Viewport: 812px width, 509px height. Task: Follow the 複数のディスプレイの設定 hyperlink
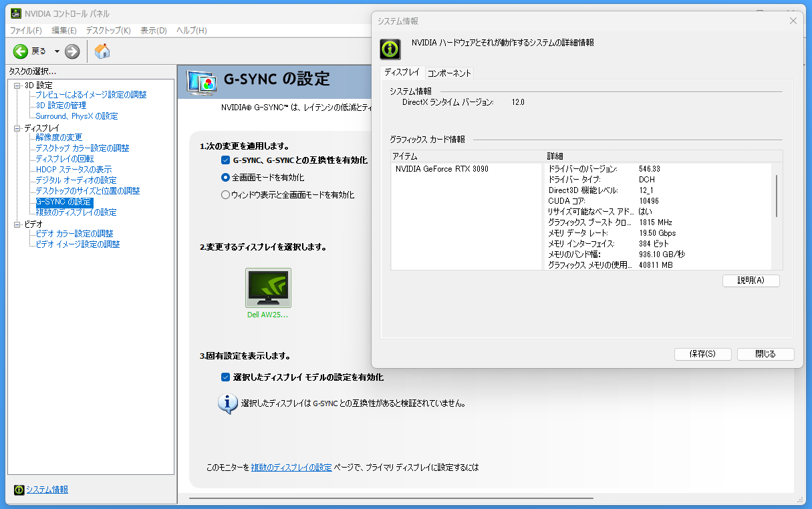pyautogui.click(x=291, y=468)
